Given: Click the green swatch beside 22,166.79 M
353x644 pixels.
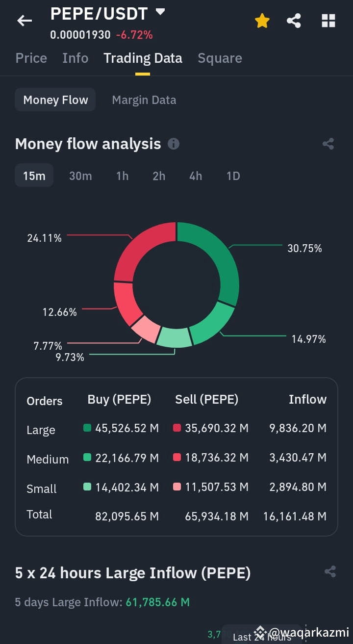Looking at the screenshot, I should coord(87,457).
